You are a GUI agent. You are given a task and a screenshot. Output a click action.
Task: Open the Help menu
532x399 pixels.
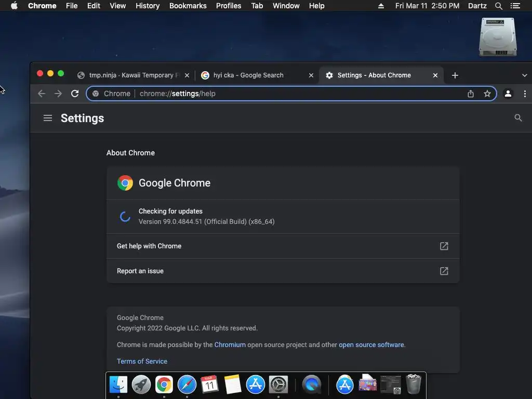(x=316, y=6)
